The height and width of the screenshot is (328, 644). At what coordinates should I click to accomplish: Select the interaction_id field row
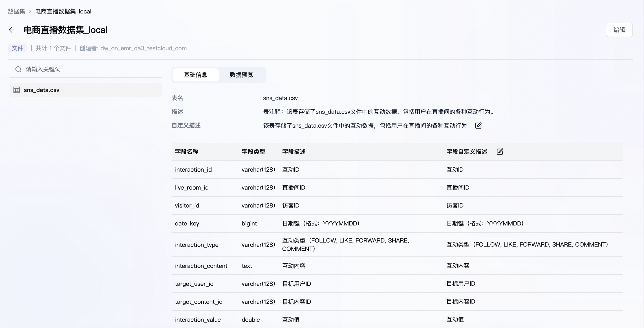[193, 170]
